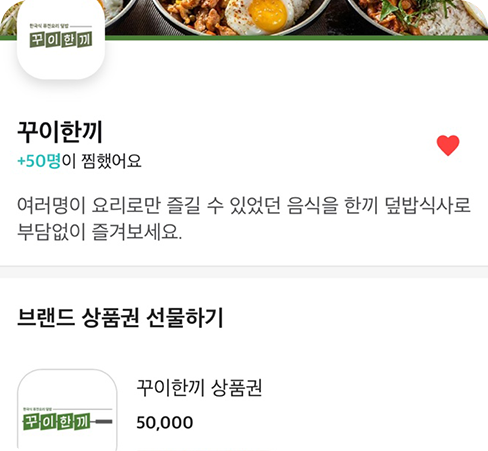
Task: Toggle the red heart 찜 icon
Action: [448, 145]
